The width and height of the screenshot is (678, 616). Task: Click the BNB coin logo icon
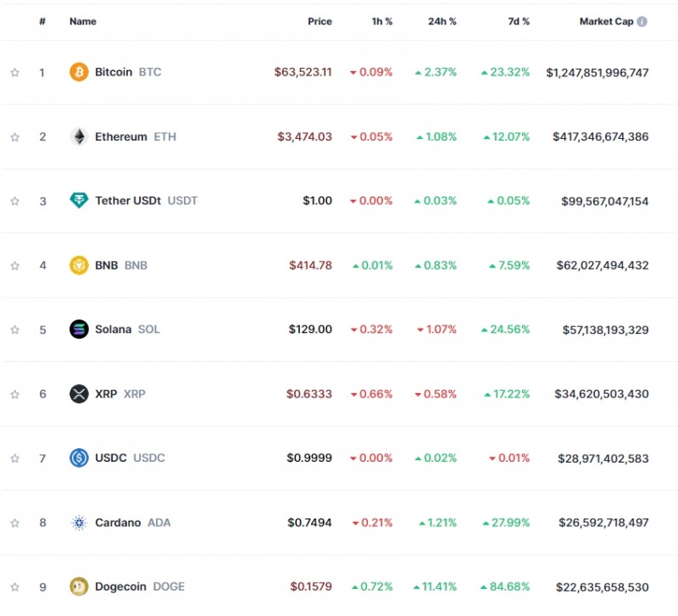79,265
